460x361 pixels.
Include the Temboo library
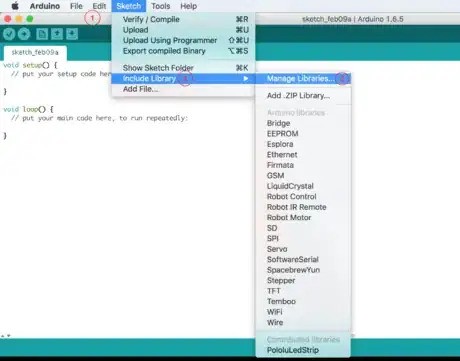tap(303, 301)
